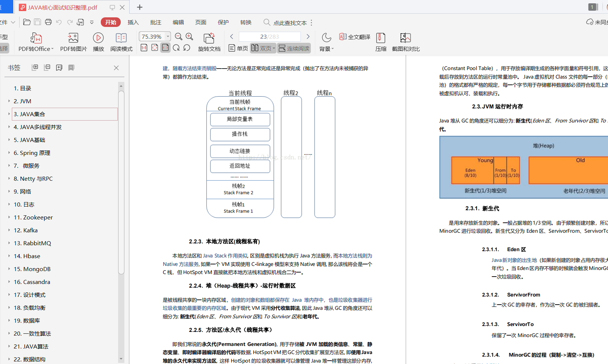Rotate page clockwise icon

click(x=176, y=48)
